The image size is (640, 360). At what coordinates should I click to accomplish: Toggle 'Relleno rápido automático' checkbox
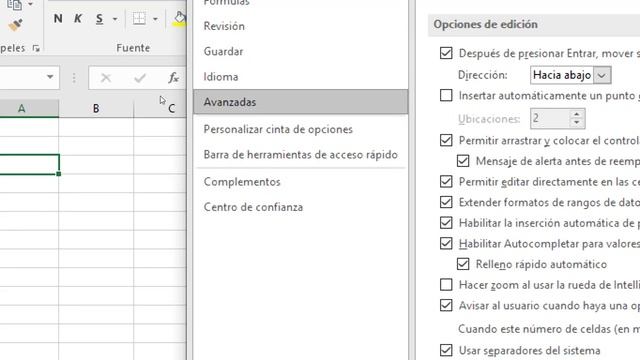463,264
